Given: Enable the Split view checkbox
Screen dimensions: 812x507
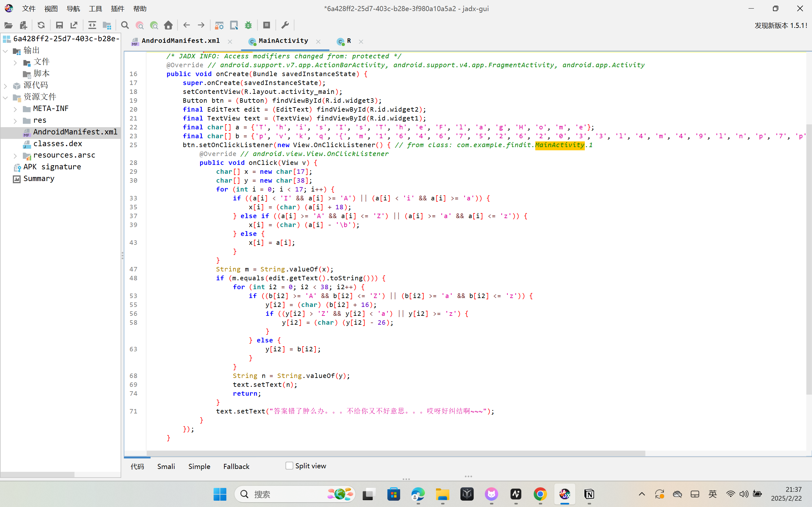Looking at the screenshot, I should tap(289, 465).
